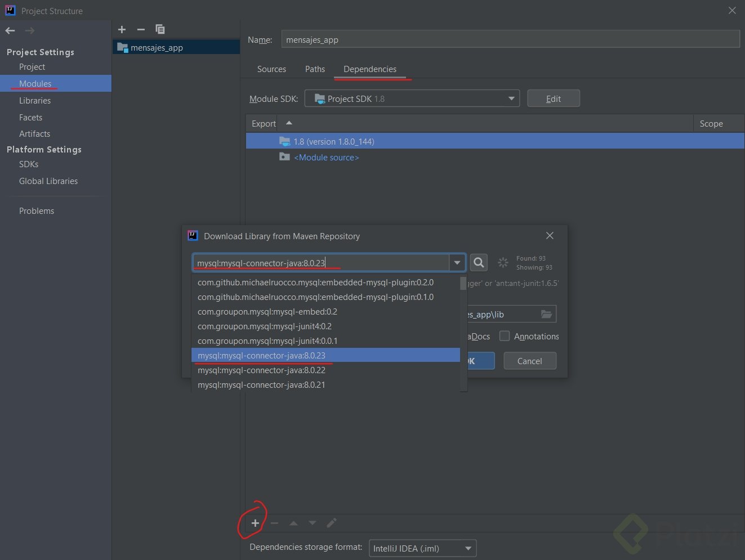Click the module Name input field
This screenshot has width=745, height=560.
[510, 39]
